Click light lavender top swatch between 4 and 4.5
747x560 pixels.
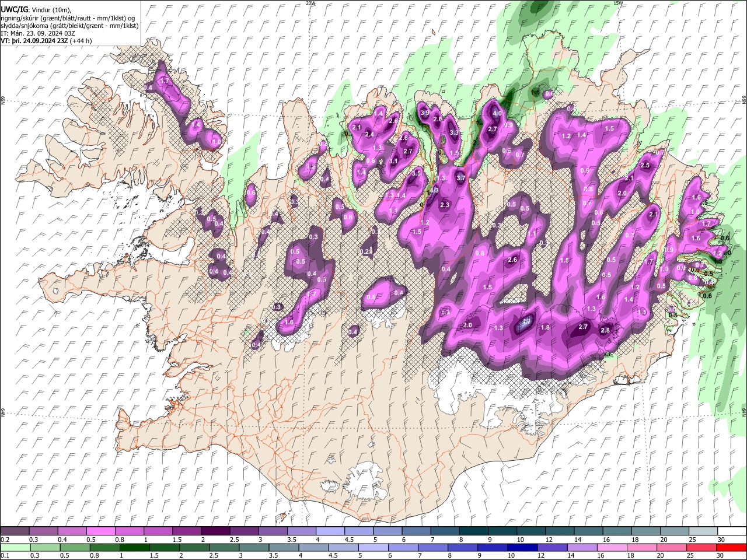click(x=330, y=531)
